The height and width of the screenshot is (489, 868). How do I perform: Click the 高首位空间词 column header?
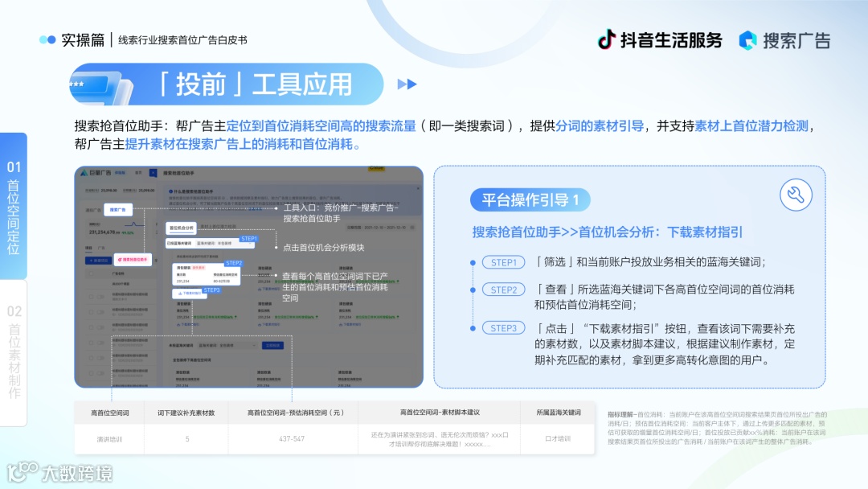point(109,413)
